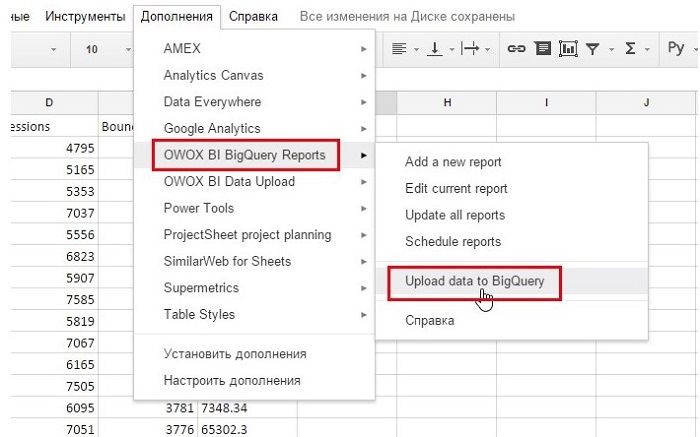Select SimilarWeb for Sheets add-on
Image resolution: width=700 pixels, height=437 pixels.
254,261
